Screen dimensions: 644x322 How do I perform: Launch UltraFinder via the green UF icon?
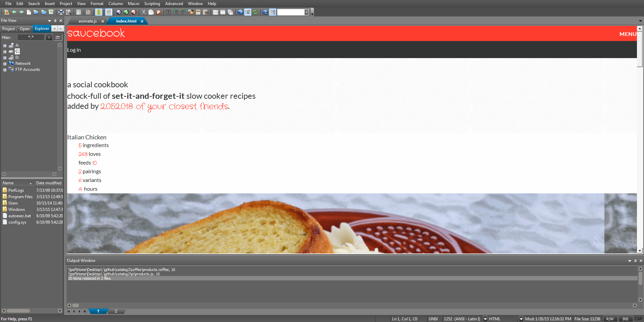126,12
